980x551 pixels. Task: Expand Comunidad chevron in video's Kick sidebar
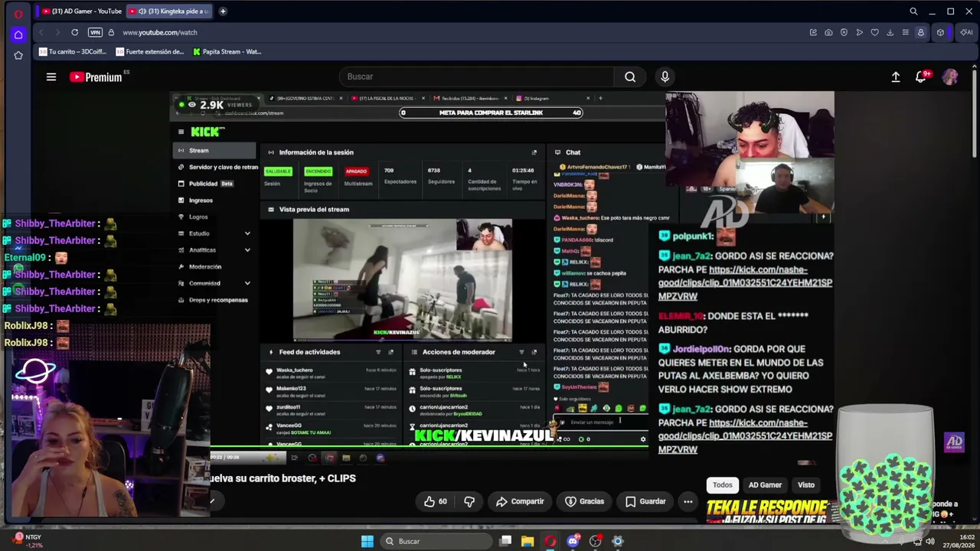click(x=247, y=283)
